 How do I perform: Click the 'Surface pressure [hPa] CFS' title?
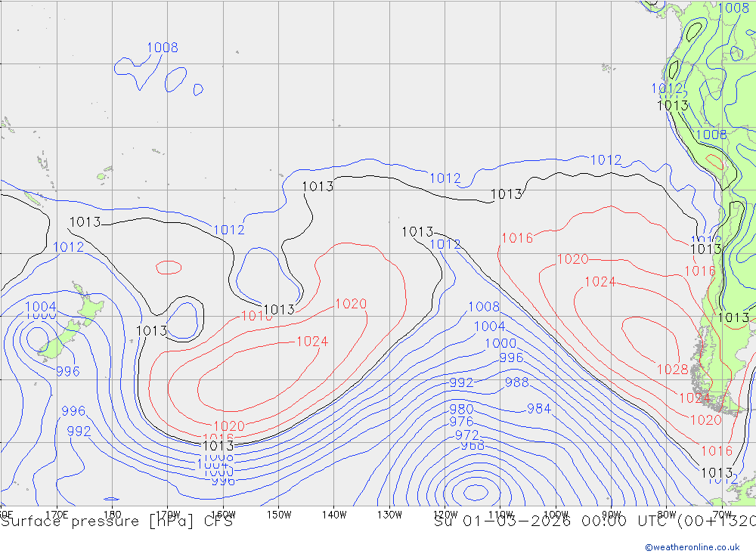pos(116,522)
